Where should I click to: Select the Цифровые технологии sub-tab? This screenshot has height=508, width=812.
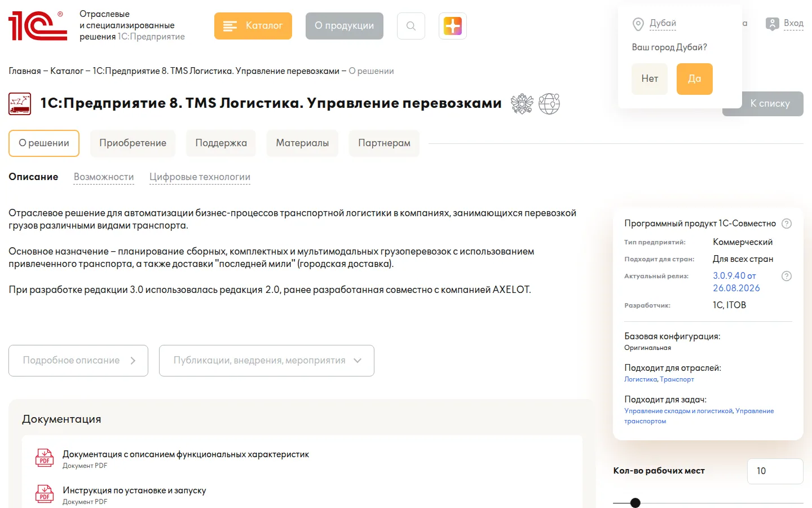pyautogui.click(x=200, y=177)
